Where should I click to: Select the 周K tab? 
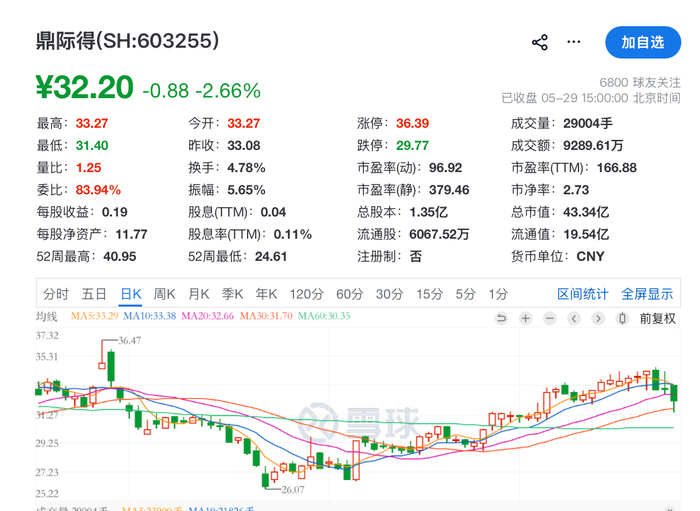click(164, 294)
